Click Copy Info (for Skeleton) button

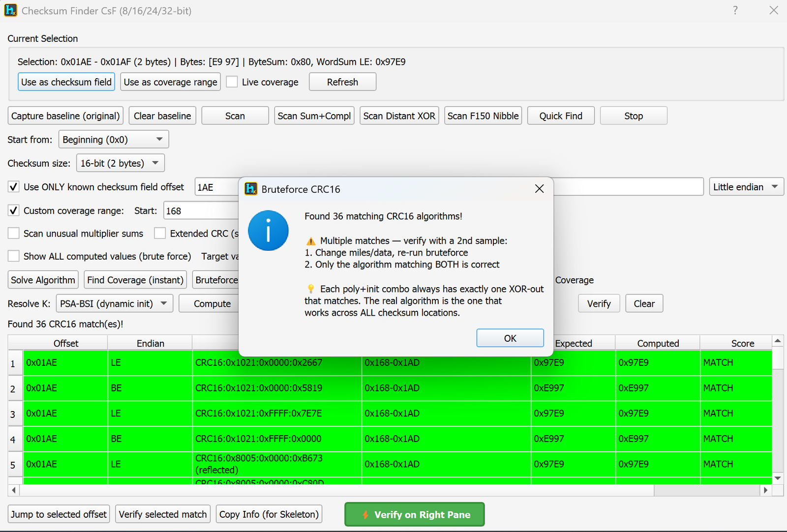coord(269,514)
